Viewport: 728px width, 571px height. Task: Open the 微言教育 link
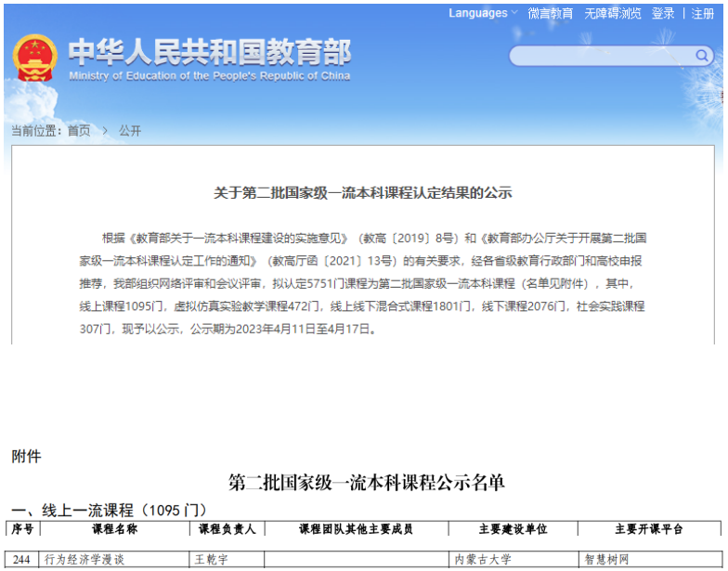click(551, 13)
